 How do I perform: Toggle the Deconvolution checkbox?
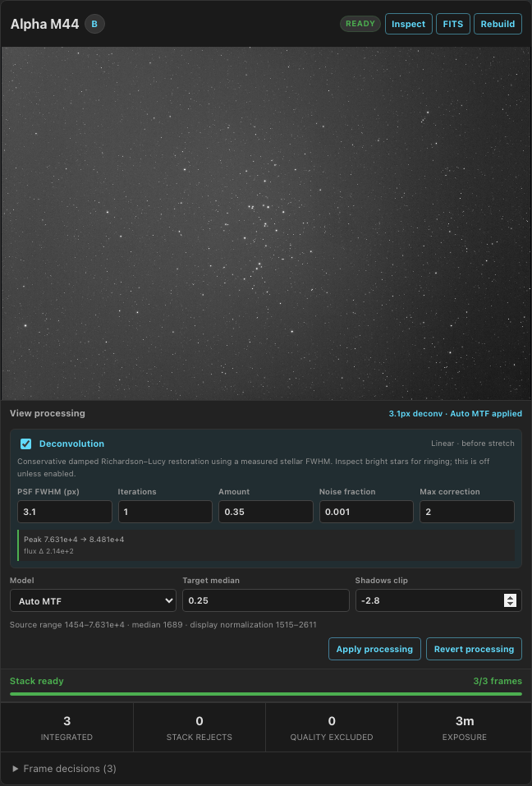click(26, 444)
